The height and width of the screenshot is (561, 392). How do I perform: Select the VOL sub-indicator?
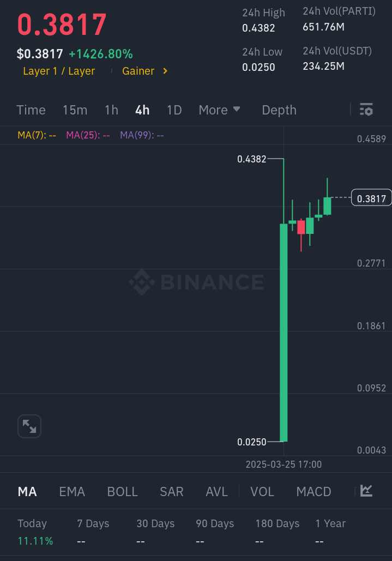[262, 491]
